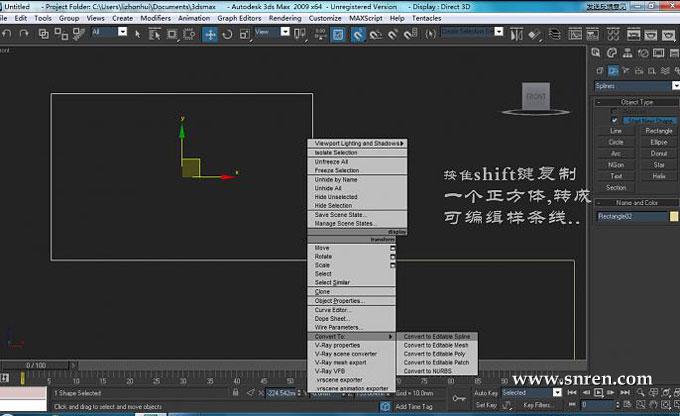680x416 pixels.
Task: Click the Undo arrow icon
Action: [x=7, y=33]
